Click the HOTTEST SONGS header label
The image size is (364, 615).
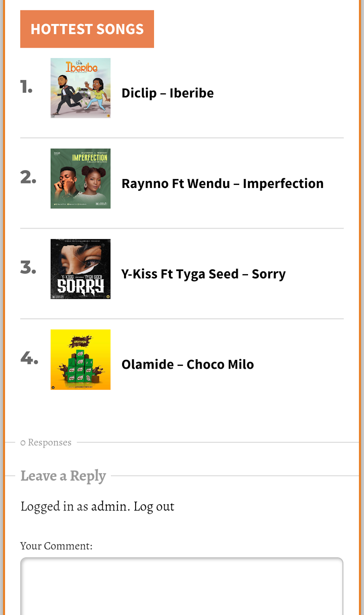(87, 29)
